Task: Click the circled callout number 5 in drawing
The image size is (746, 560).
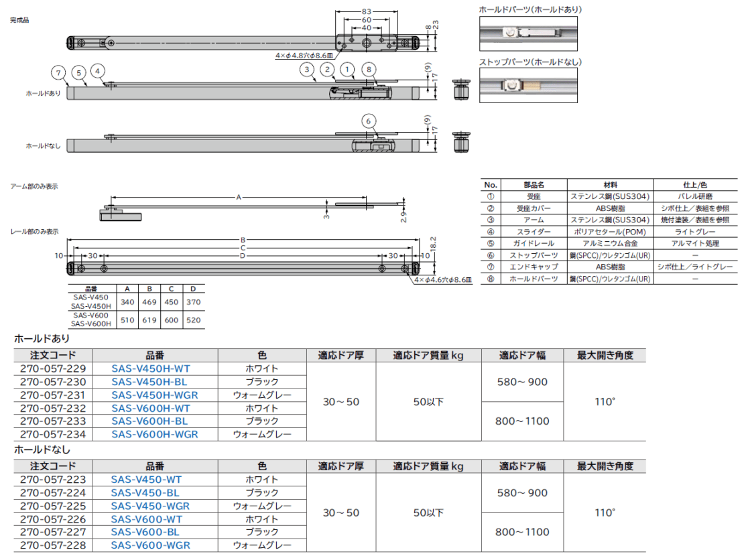Action: (79, 73)
